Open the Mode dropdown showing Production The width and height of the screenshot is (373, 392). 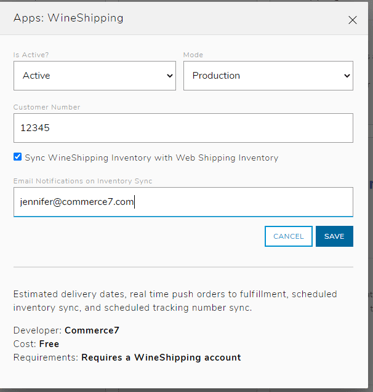[268, 76]
